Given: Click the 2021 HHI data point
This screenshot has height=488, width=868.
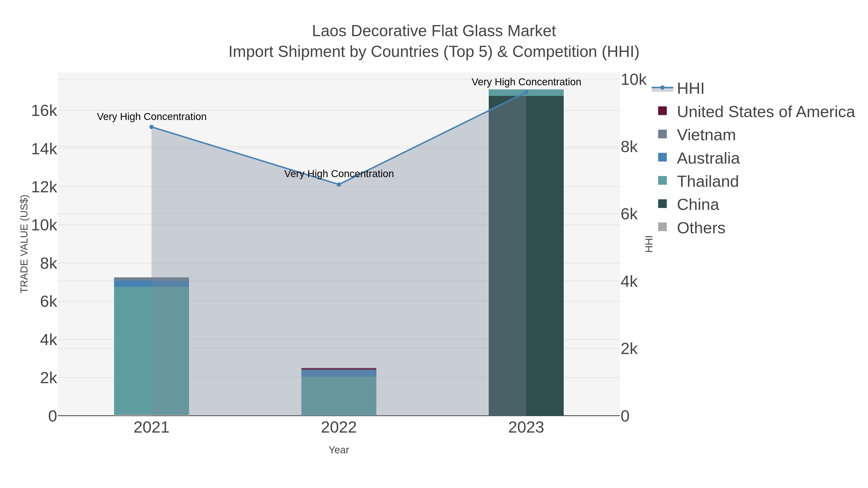Looking at the screenshot, I should coord(152,127).
